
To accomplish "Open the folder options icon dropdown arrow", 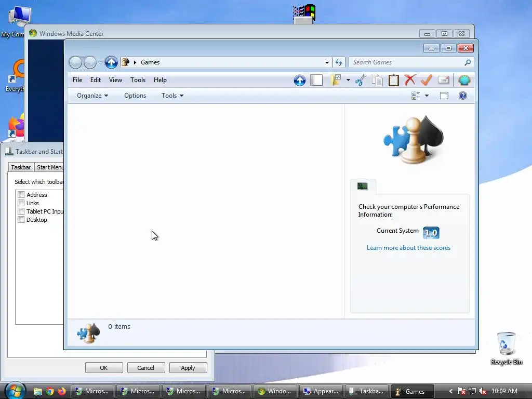I will tap(348, 81).
